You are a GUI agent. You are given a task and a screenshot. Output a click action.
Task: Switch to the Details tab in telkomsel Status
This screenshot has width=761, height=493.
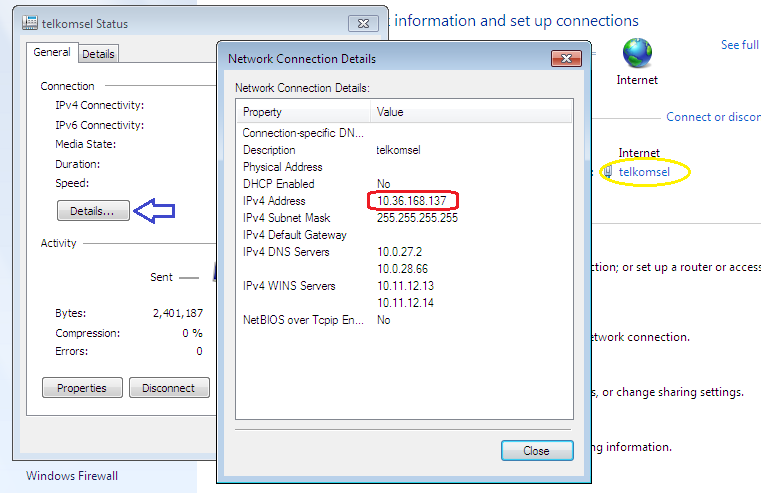point(98,54)
